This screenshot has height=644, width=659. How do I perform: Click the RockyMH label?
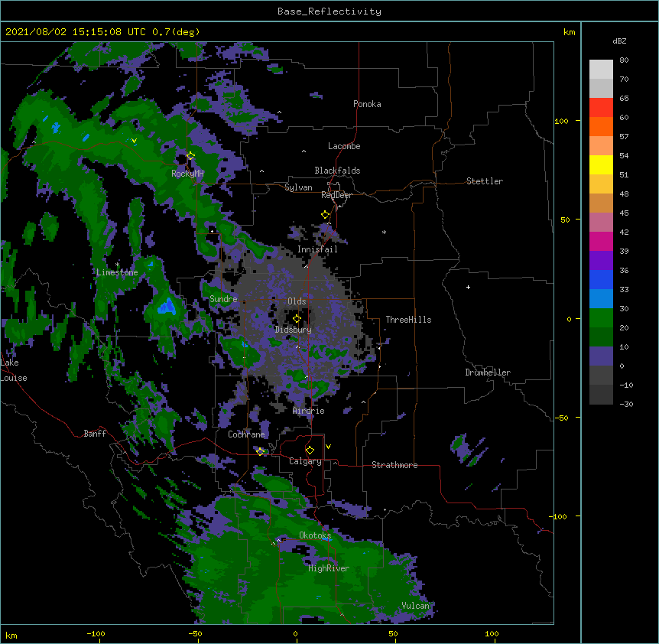[187, 174]
